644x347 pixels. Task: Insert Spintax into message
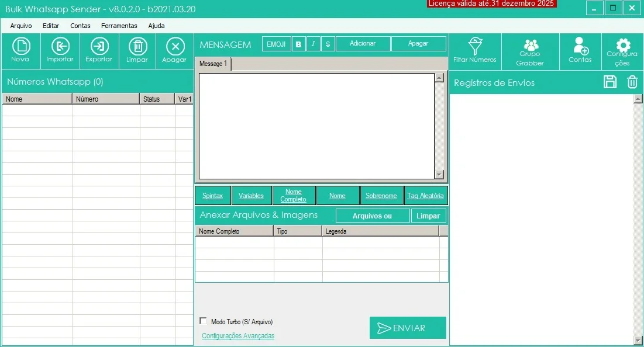pyautogui.click(x=212, y=196)
